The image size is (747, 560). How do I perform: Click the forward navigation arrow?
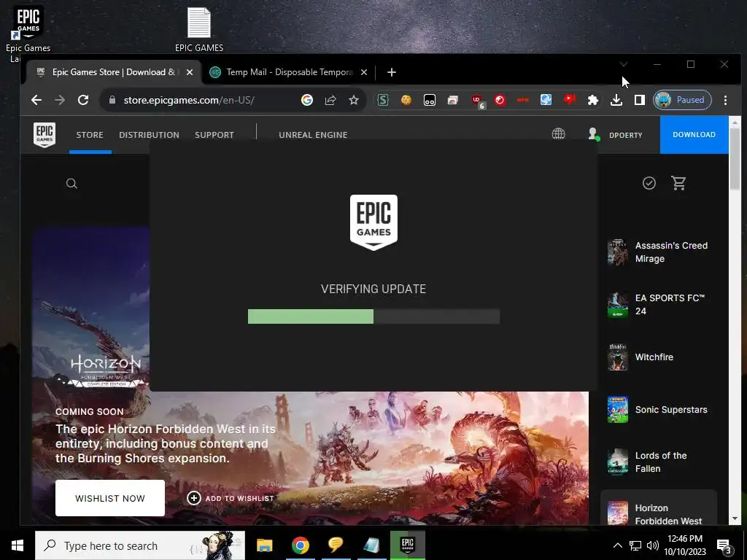pyautogui.click(x=60, y=100)
